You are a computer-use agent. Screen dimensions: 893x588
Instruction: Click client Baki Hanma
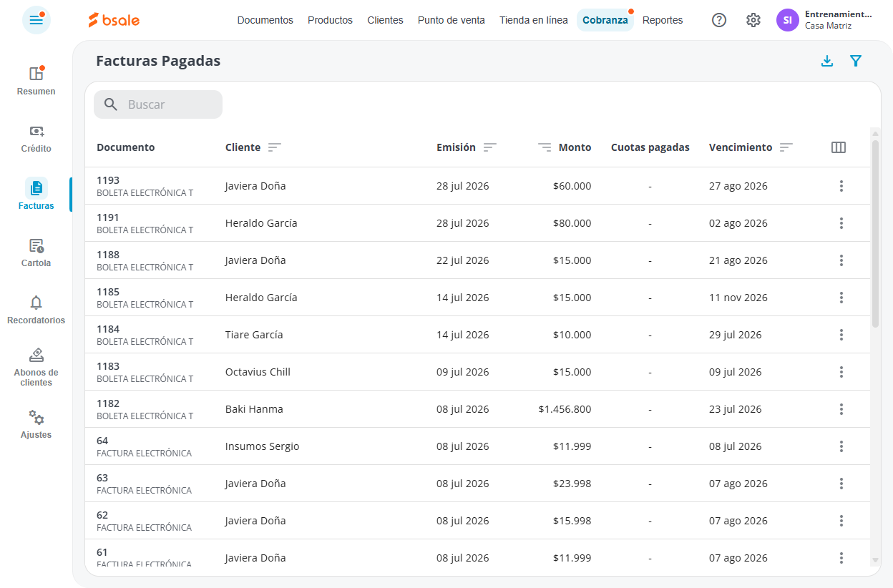click(254, 409)
